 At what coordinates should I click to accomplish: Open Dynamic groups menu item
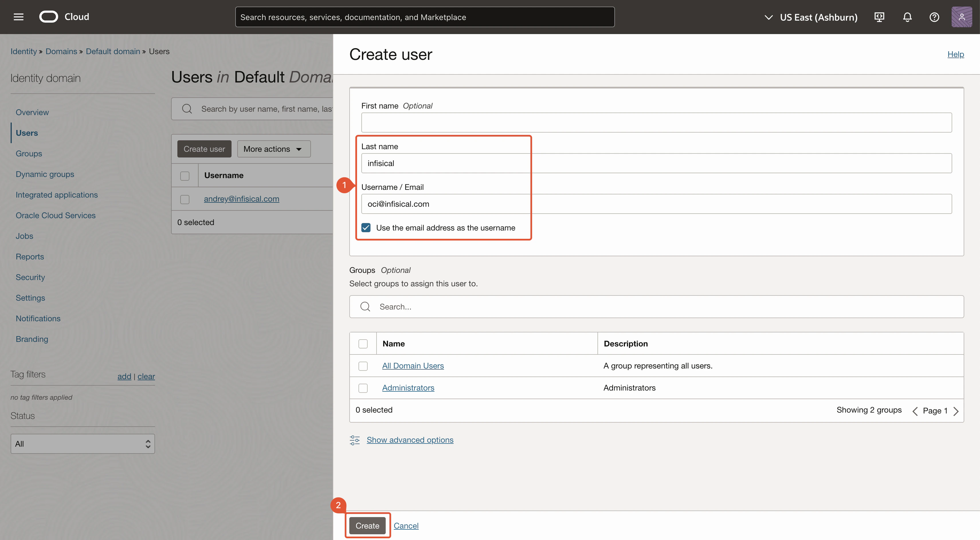pos(45,174)
